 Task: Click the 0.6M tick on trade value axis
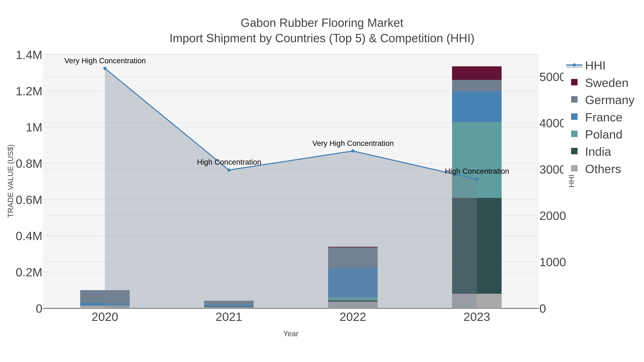(29, 200)
